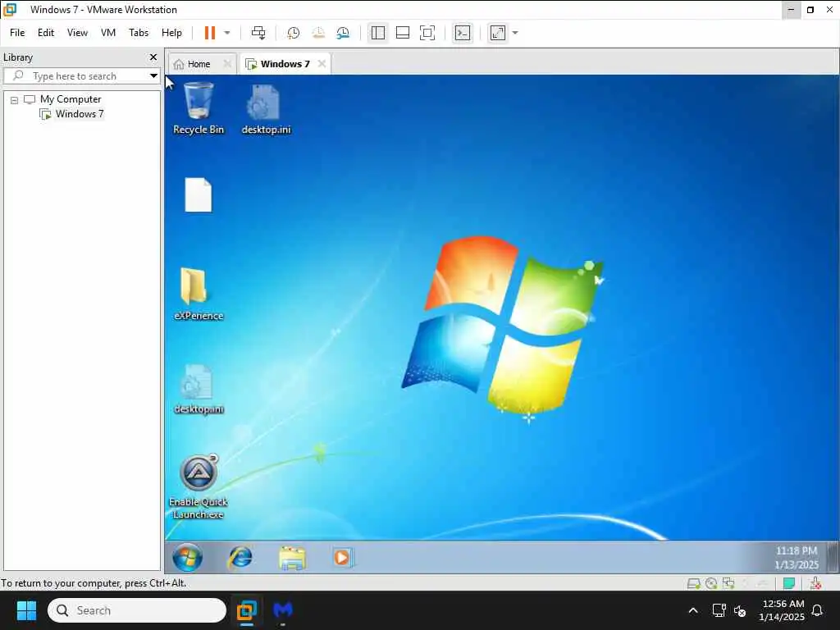This screenshot has height=630, width=840.
Task: Select the Recycle Bin desktop icon
Action: [x=199, y=109]
